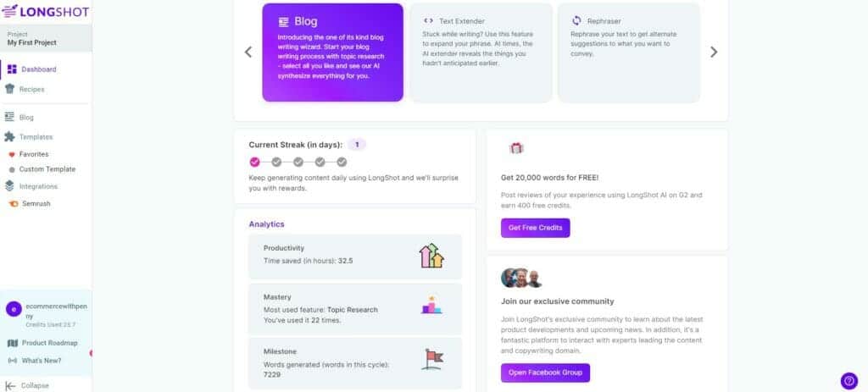868x392 pixels.
Task: Click the gift box icon
Action: (516, 148)
